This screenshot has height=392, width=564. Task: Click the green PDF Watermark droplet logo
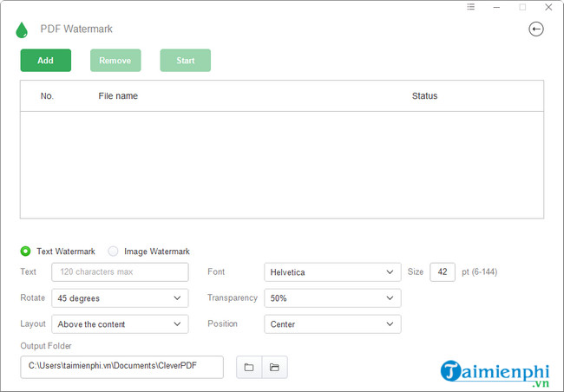(x=22, y=29)
